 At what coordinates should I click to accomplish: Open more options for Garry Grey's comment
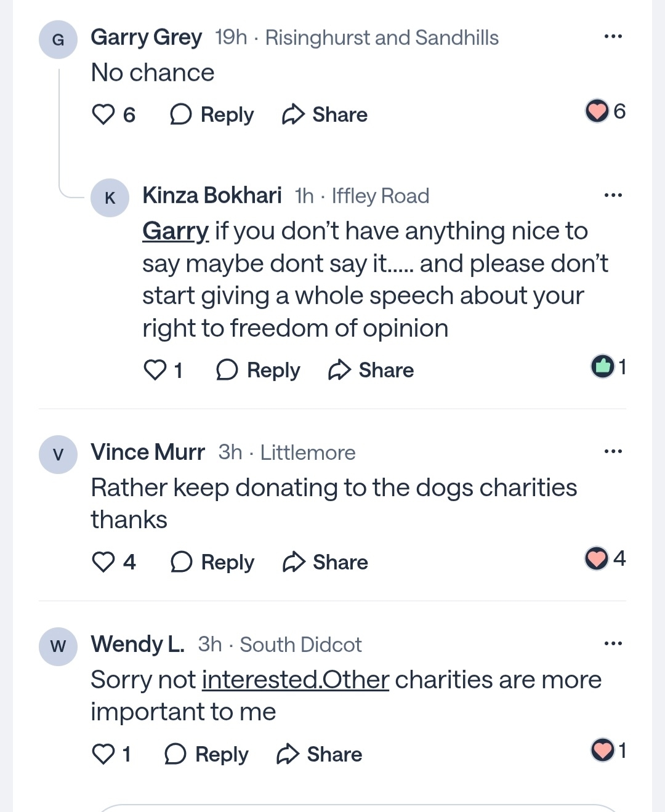point(613,37)
